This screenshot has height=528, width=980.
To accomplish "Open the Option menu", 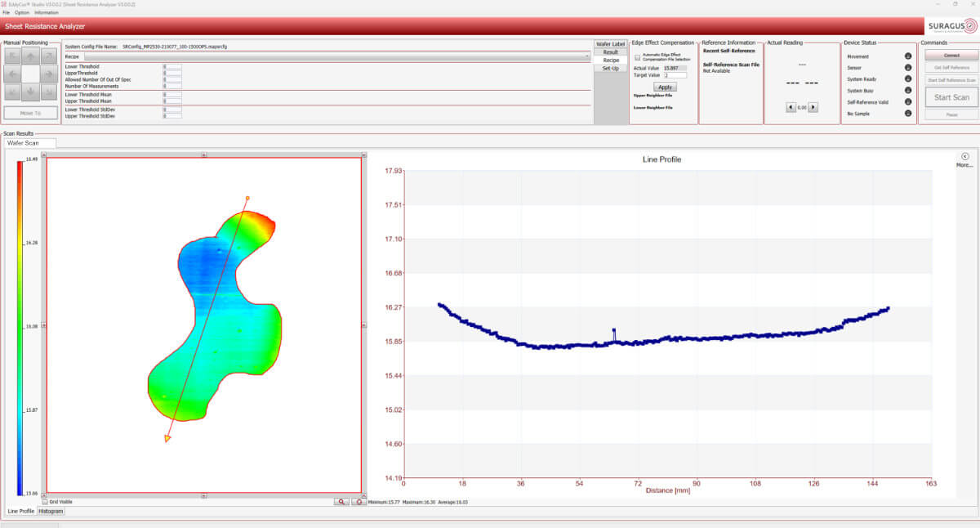I will coord(22,12).
